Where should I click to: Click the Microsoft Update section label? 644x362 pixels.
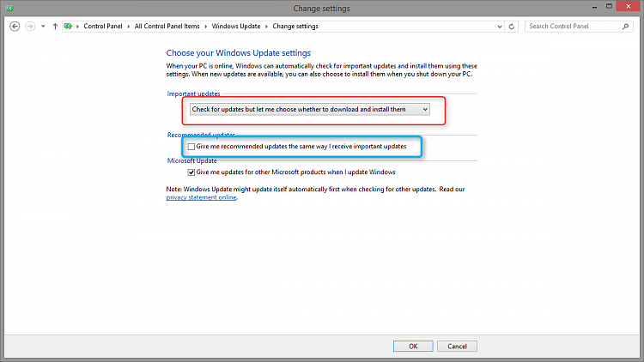coord(191,161)
